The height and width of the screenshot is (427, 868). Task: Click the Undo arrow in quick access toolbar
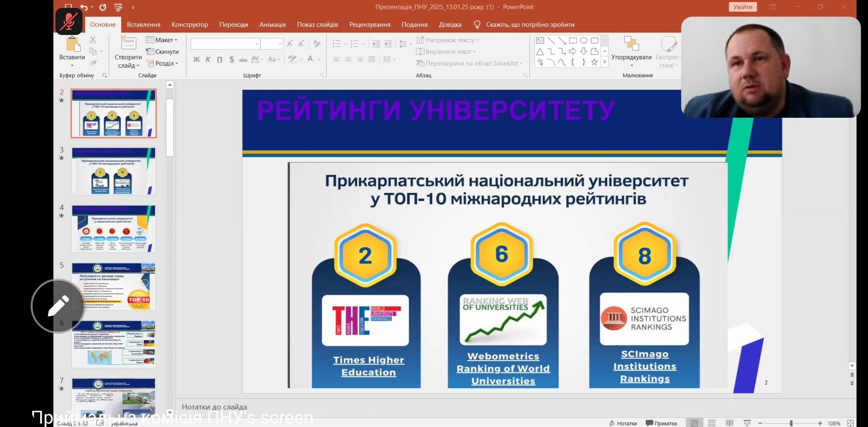tap(84, 7)
